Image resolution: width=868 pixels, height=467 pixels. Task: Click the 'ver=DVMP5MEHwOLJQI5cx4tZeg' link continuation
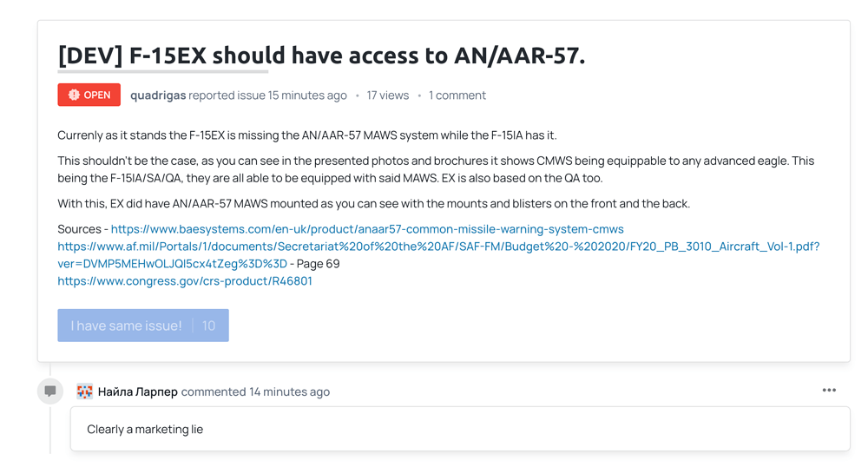point(172,264)
